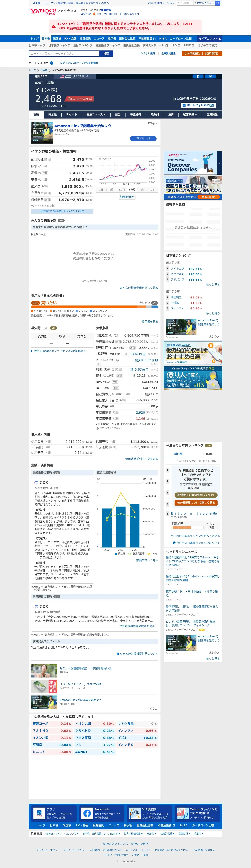Click the clock icon next to 時価総額
This screenshot has width=251, height=868.
(x=111, y=336)
